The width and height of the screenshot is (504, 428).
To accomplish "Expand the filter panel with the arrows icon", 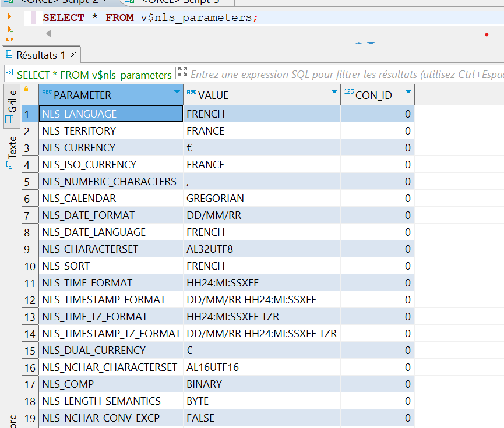I will (x=182, y=72).
